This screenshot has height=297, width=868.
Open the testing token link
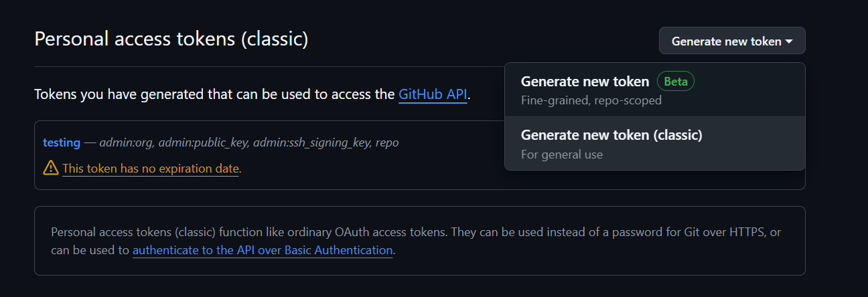tap(62, 142)
